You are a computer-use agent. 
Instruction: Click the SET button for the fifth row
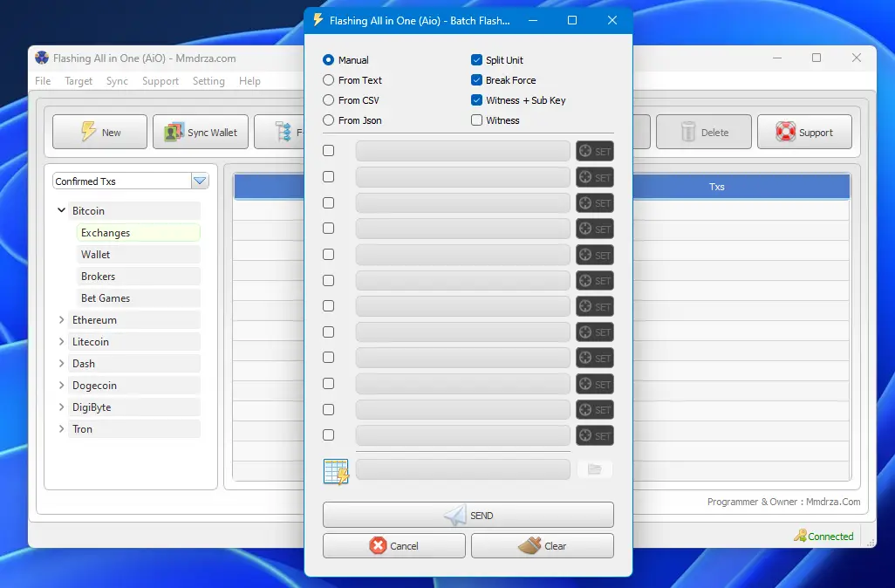click(x=595, y=256)
